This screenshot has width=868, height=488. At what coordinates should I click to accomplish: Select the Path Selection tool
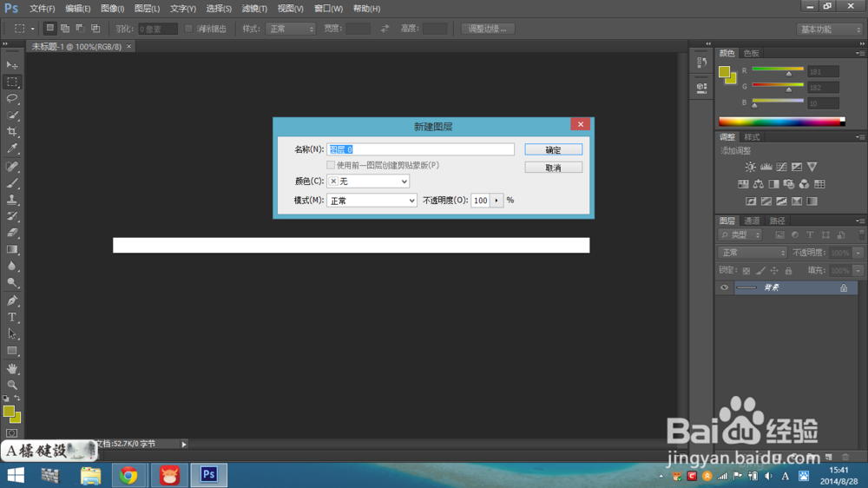pyautogui.click(x=12, y=333)
